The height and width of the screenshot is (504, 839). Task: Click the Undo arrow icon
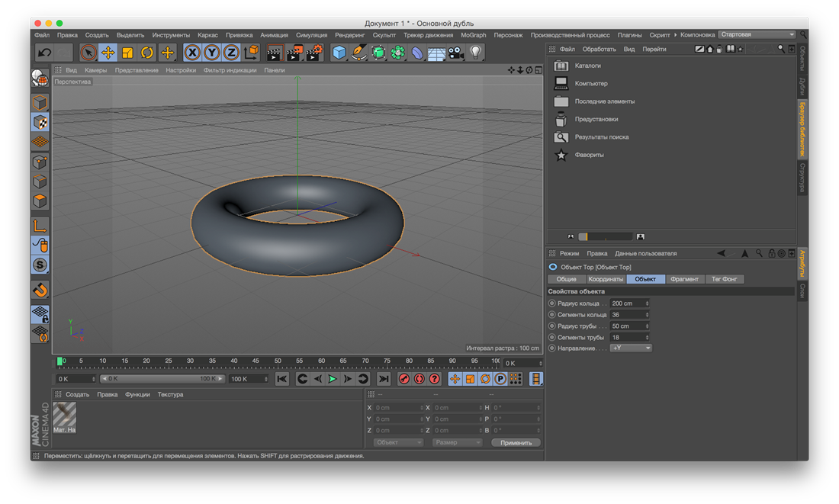click(45, 53)
